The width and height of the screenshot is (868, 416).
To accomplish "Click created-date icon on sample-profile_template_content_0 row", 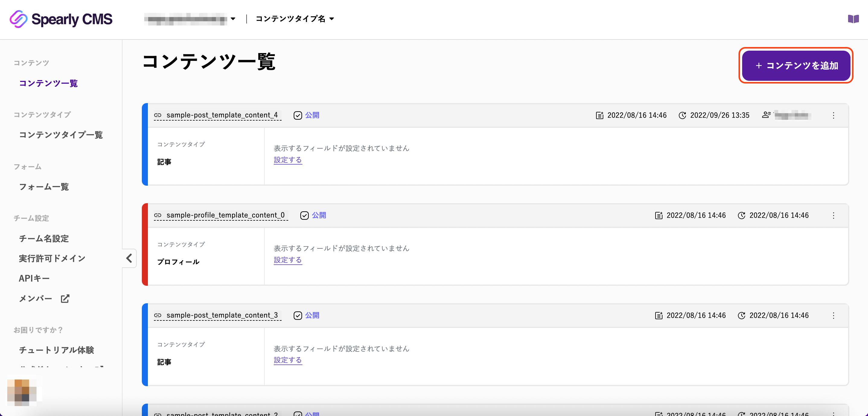I will pyautogui.click(x=659, y=216).
